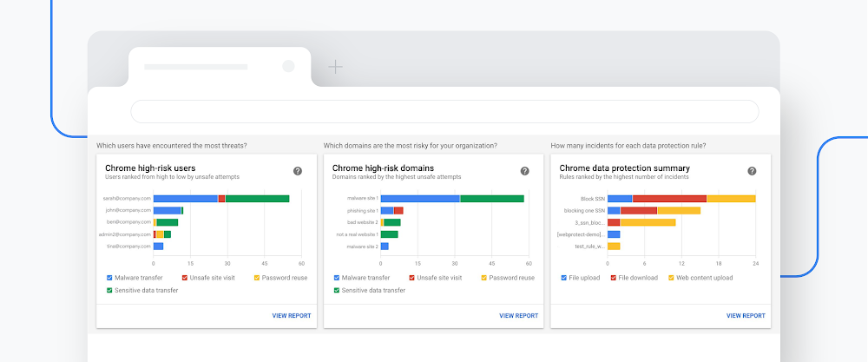
Task: Select the malware site 2 label
Action: [x=363, y=247]
